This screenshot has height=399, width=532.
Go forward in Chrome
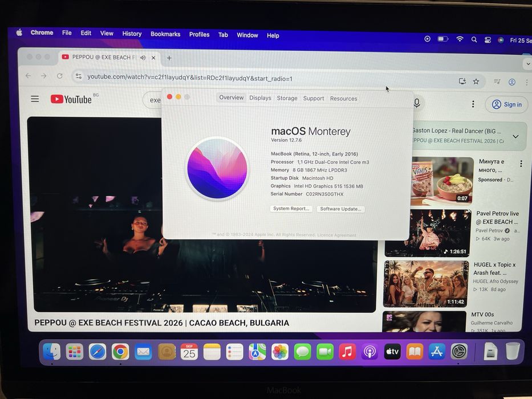coord(44,76)
